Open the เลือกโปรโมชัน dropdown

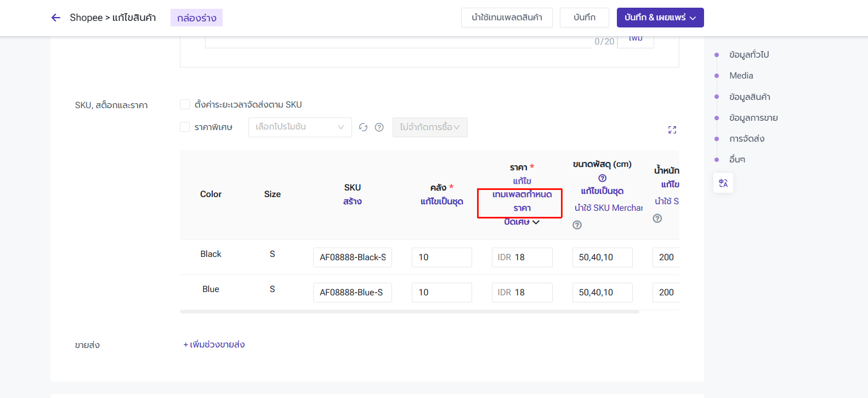click(299, 127)
